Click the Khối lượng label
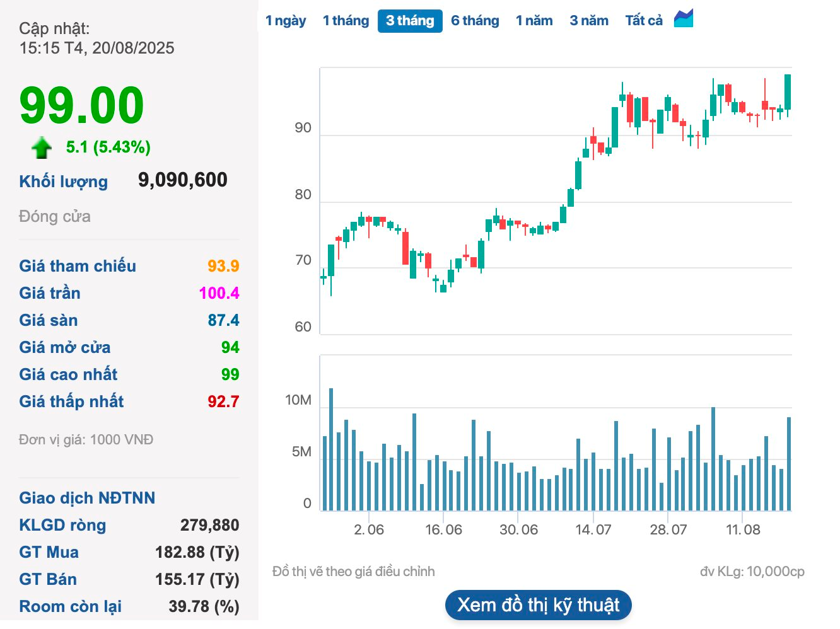This screenshot has width=840, height=629. tap(63, 182)
